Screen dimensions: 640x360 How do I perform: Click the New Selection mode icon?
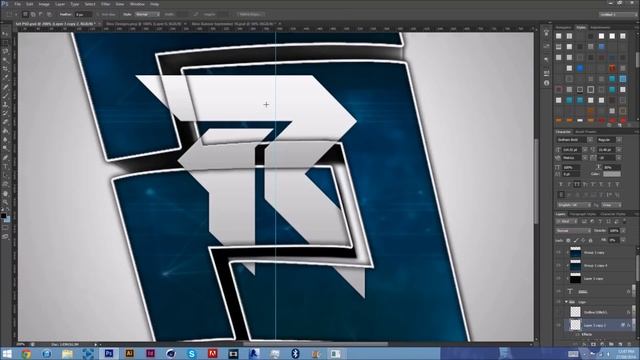(25, 14)
